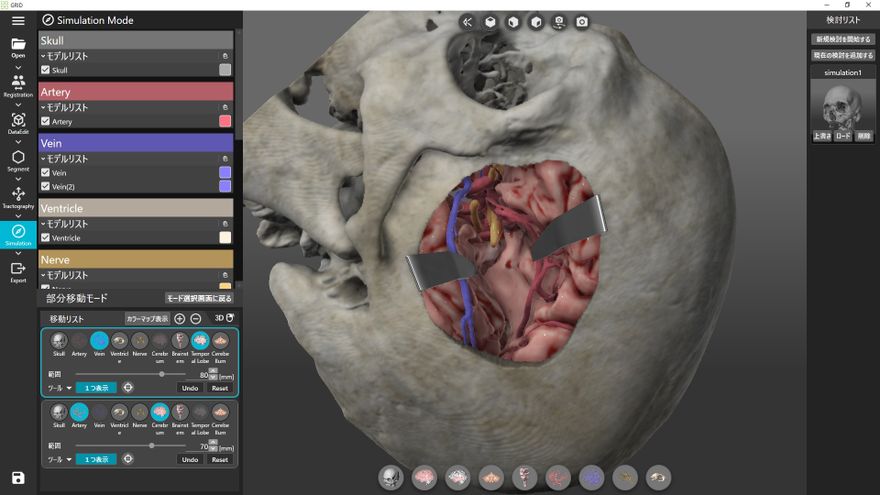Click the ventricle icon in the bottom viewport bar
880x495 pixels.
[658, 478]
